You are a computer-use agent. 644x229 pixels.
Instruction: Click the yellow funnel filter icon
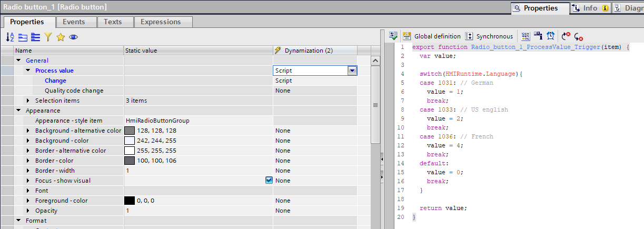point(48,37)
